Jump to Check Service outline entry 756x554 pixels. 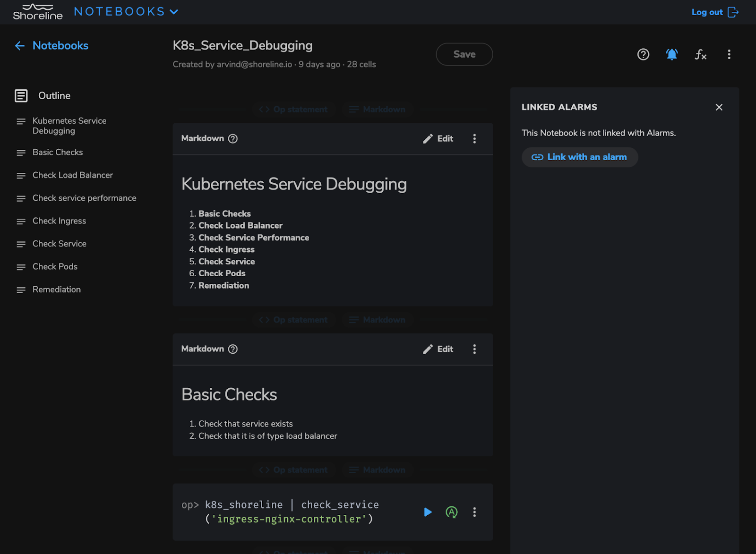(60, 244)
